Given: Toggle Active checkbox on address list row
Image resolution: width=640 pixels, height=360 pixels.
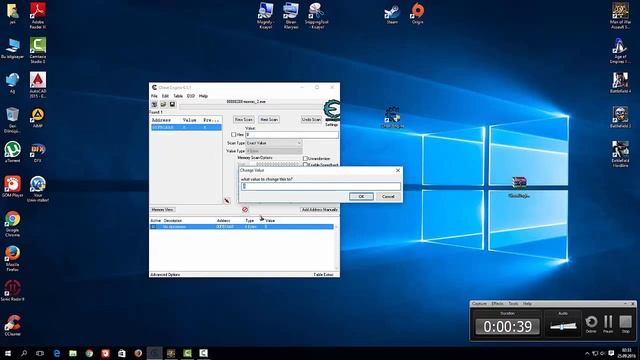Looking at the screenshot, I should click(x=153, y=227).
